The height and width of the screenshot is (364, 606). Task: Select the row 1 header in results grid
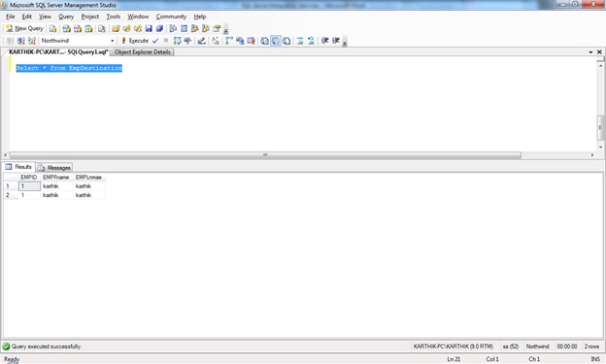pos(11,186)
